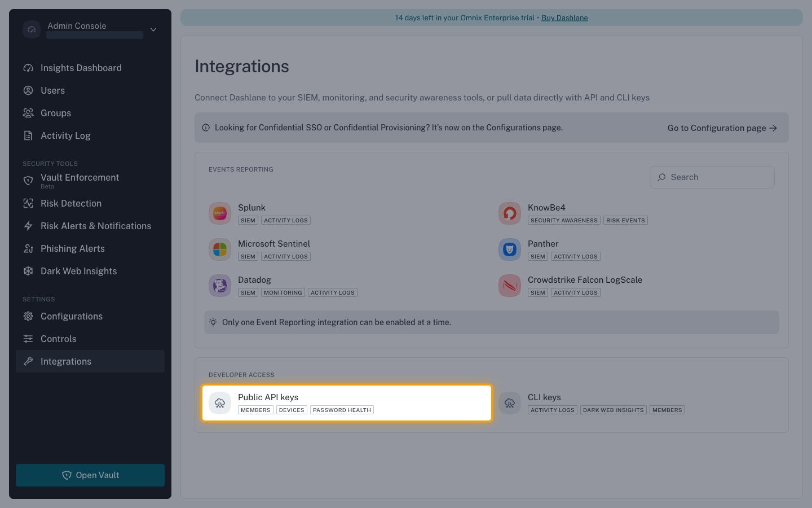Click the Panther logo icon
The height and width of the screenshot is (508, 812).
tap(510, 249)
